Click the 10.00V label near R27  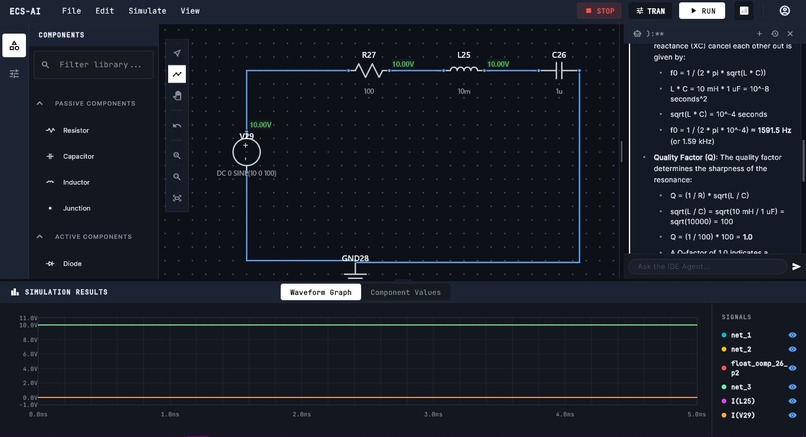pyautogui.click(x=403, y=64)
